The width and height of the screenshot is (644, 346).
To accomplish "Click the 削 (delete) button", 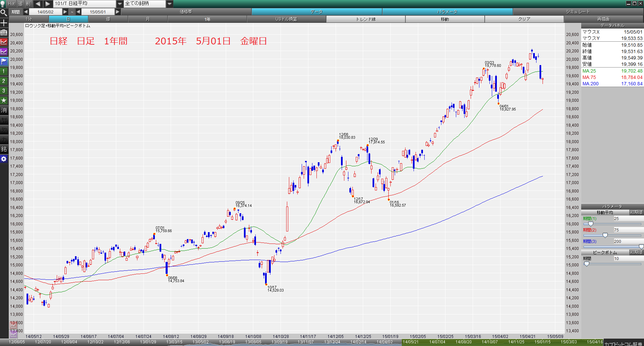I will (x=28, y=4).
